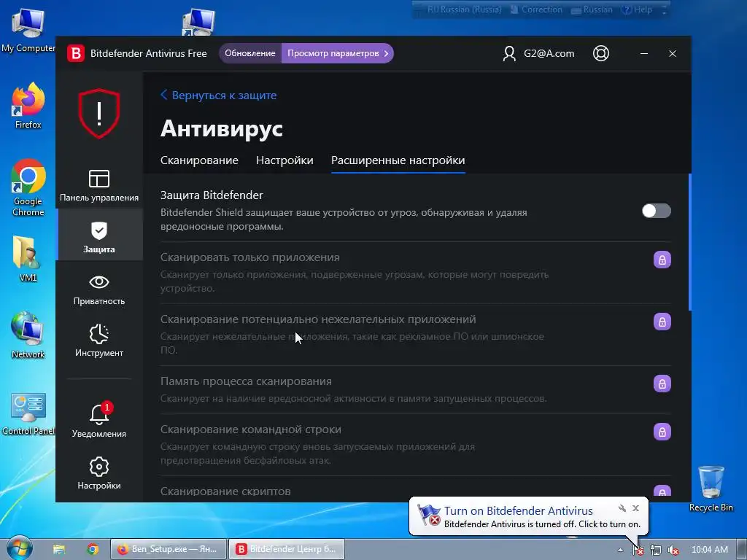Click Turn on Bitdefender Antivirus balloon

click(x=519, y=511)
